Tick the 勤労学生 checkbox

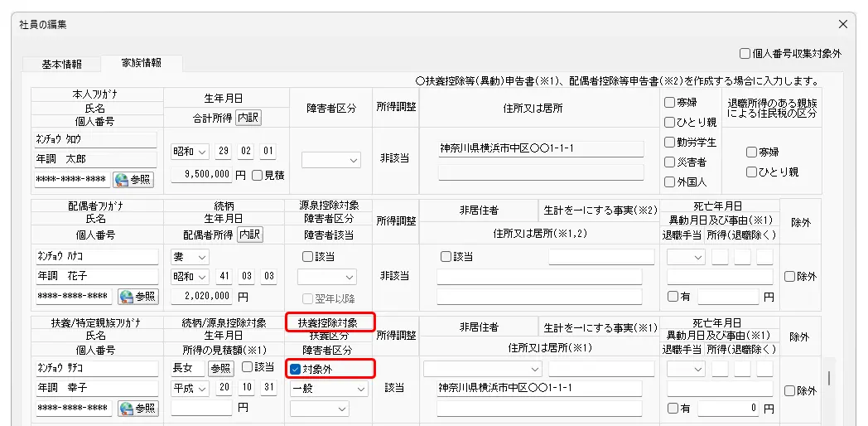(669, 142)
